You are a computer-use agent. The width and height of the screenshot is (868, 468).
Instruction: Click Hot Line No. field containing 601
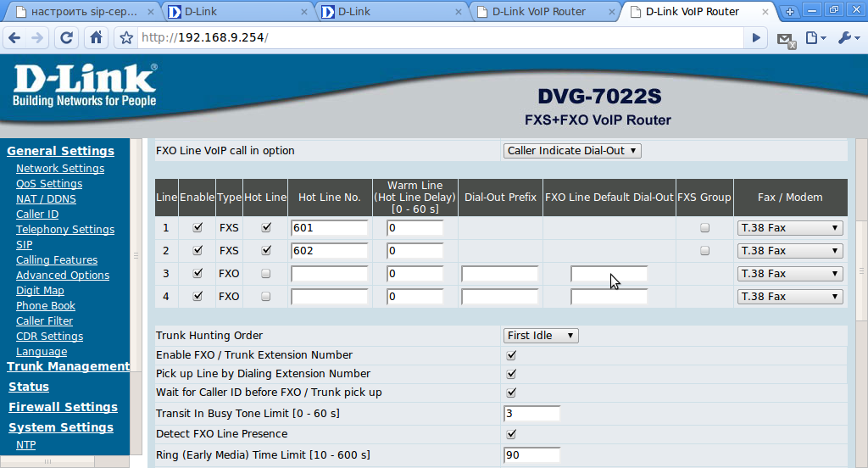coord(329,227)
